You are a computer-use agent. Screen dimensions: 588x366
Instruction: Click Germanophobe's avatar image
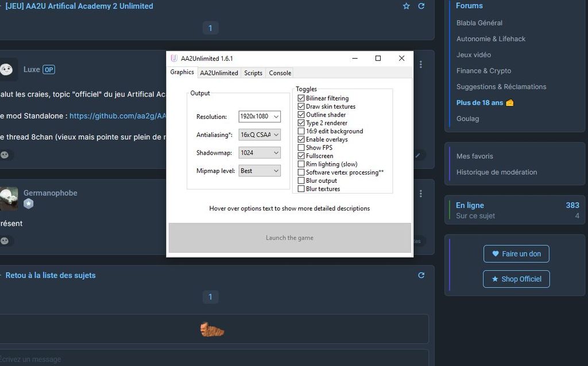(x=8, y=198)
